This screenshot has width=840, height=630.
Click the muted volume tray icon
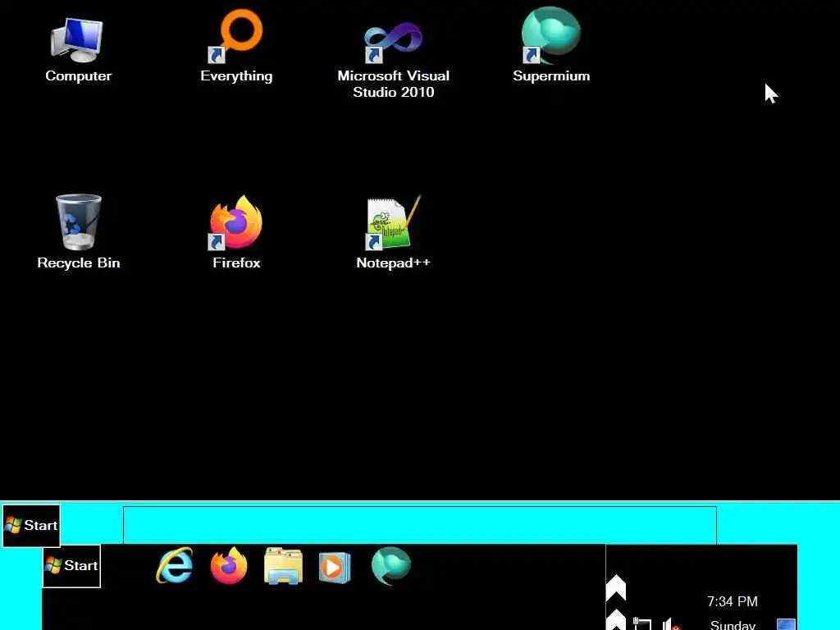[x=671, y=624]
